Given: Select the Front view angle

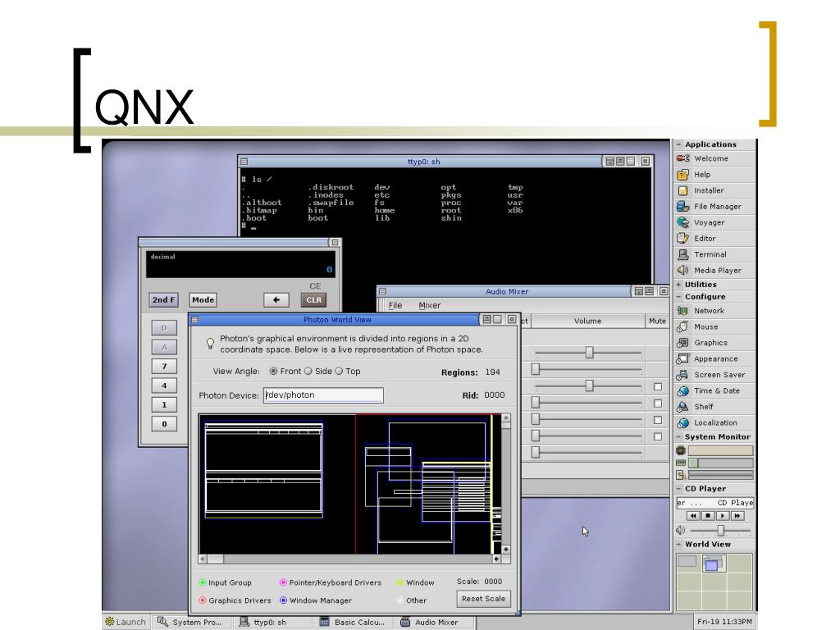Looking at the screenshot, I should click(273, 372).
